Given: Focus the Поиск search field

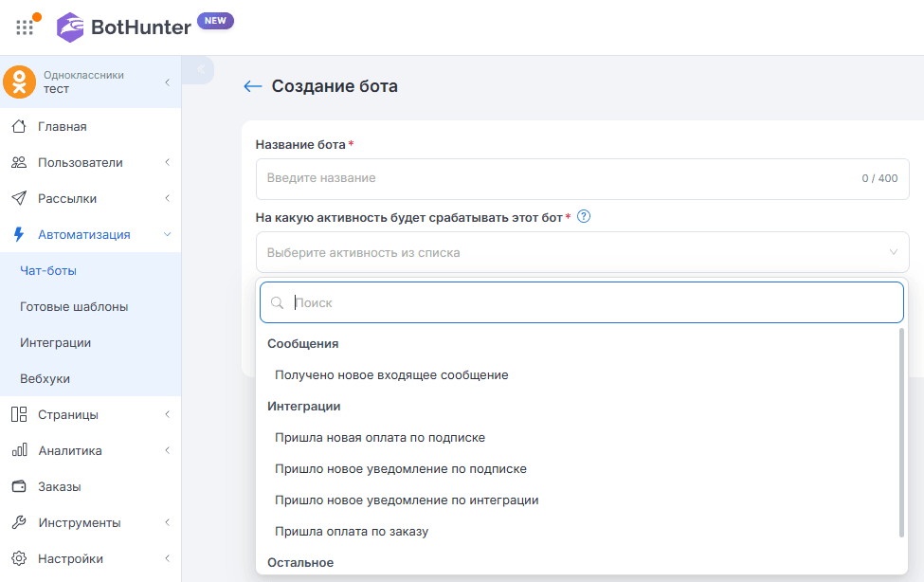Looking at the screenshot, I should click(582, 302).
